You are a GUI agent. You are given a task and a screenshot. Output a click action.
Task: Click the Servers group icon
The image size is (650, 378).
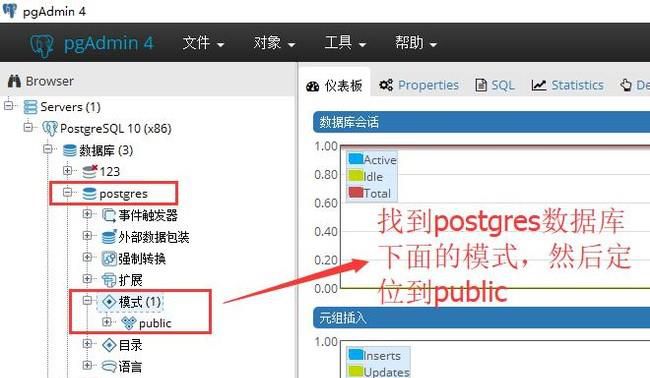click(30, 107)
